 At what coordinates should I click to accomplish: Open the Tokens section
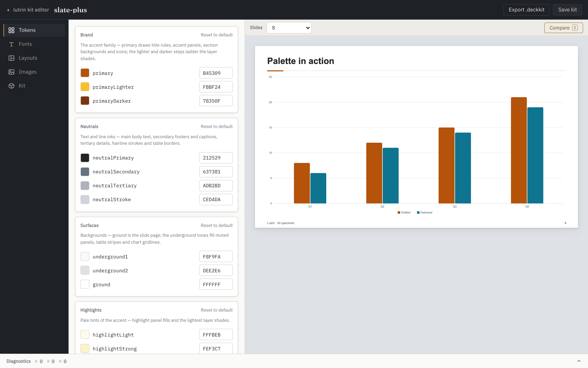pyautogui.click(x=34, y=30)
